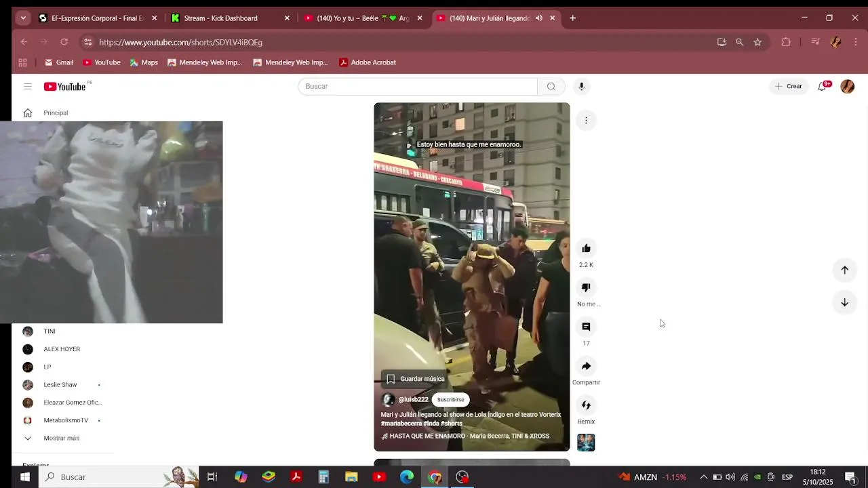Open Chrome zoom magnifier in address bar
868x488 pixels.
coord(739,42)
